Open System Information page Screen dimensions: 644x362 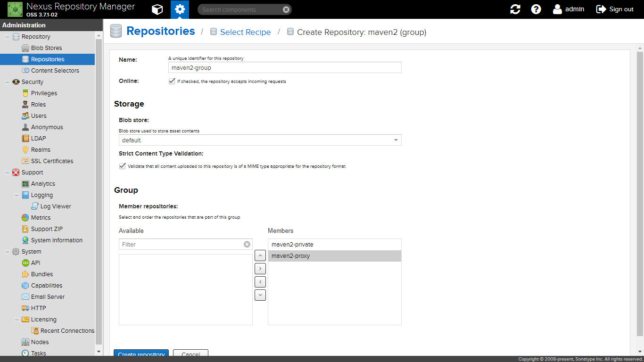(57, 240)
